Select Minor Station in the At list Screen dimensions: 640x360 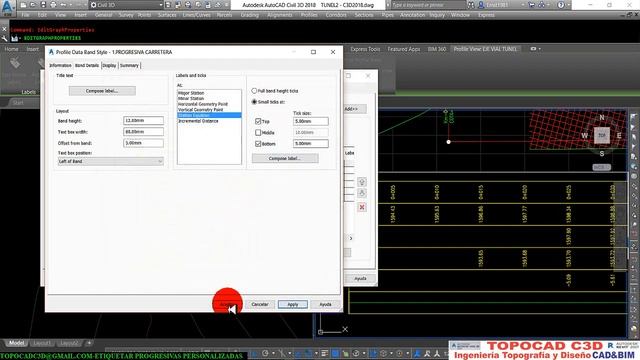coord(191,98)
